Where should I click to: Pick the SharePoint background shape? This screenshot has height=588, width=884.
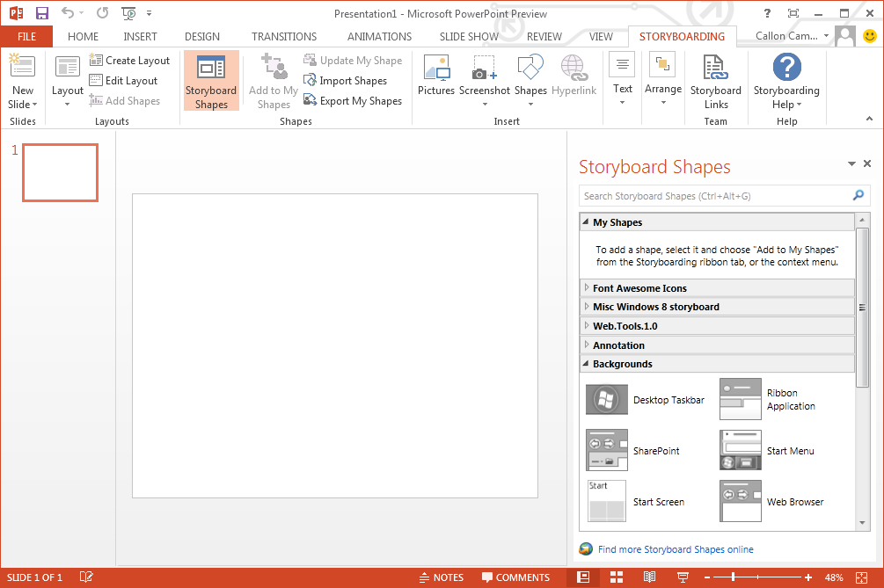coord(607,451)
